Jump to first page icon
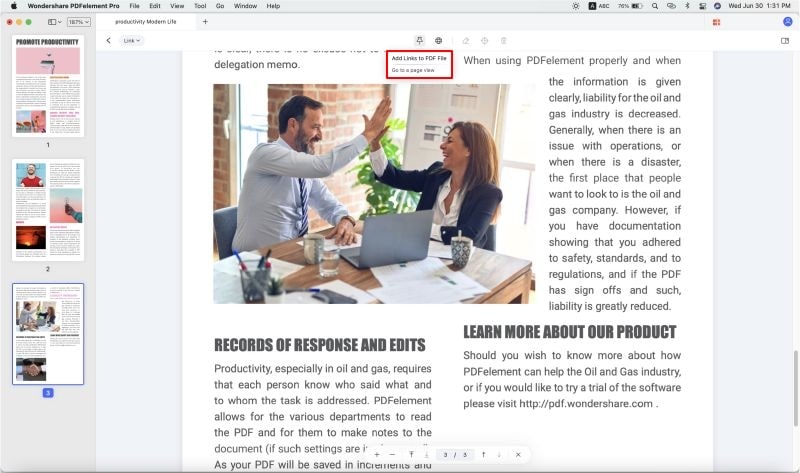The image size is (800, 473). point(411,455)
